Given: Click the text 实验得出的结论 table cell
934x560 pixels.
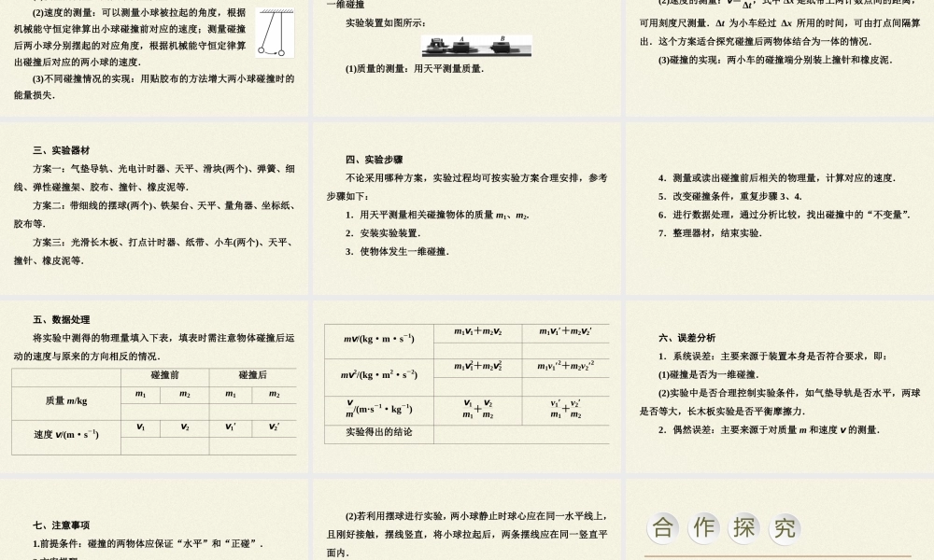Looking at the screenshot, I should 377,433.
